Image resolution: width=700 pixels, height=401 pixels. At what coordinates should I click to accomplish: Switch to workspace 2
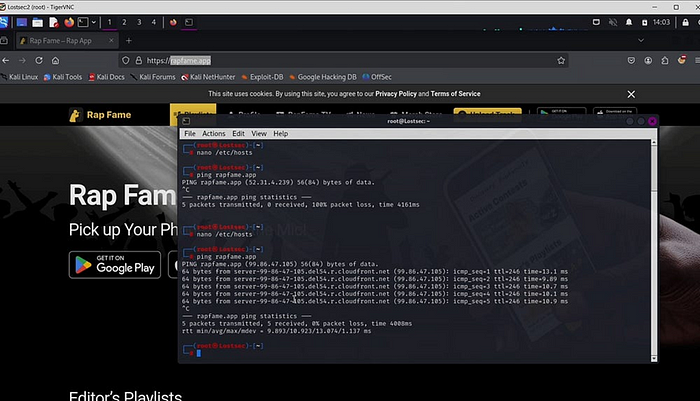[x=124, y=22]
